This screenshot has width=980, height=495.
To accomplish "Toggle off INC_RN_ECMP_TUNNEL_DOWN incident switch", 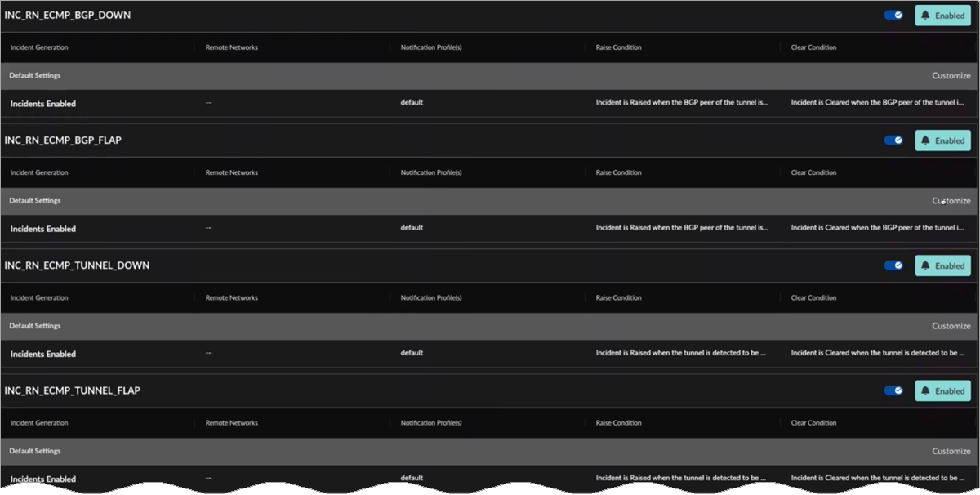I will [893, 265].
